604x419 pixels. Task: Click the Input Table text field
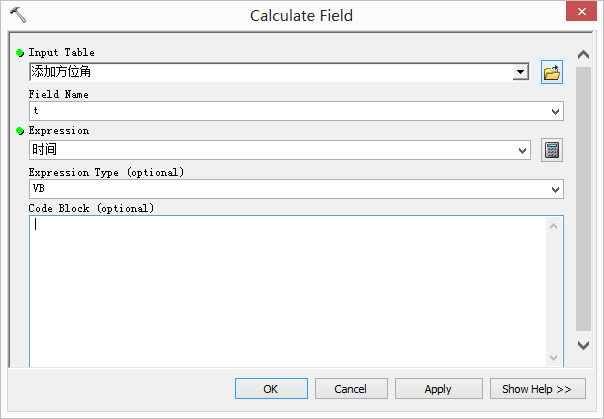(x=270, y=72)
